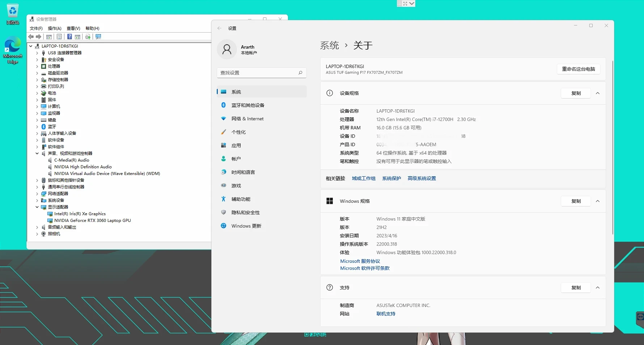The width and height of the screenshot is (644, 345).
Task: Click the paintbrush icon beside 个性化
Action: click(224, 132)
